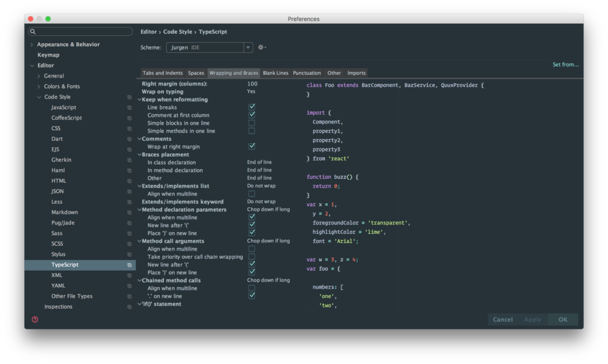This screenshot has height=364, width=608.
Task: Click the copy icon next to Markdown
Action: [x=129, y=213]
